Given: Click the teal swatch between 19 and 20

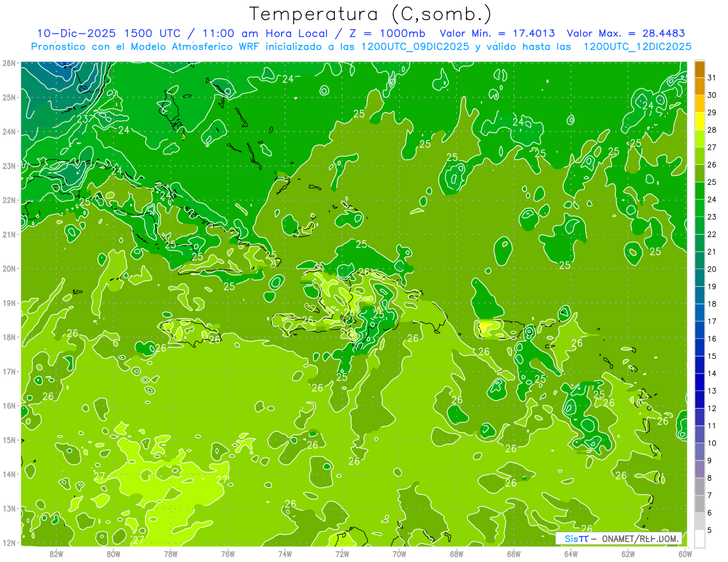Looking at the screenshot, I should (x=699, y=278).
